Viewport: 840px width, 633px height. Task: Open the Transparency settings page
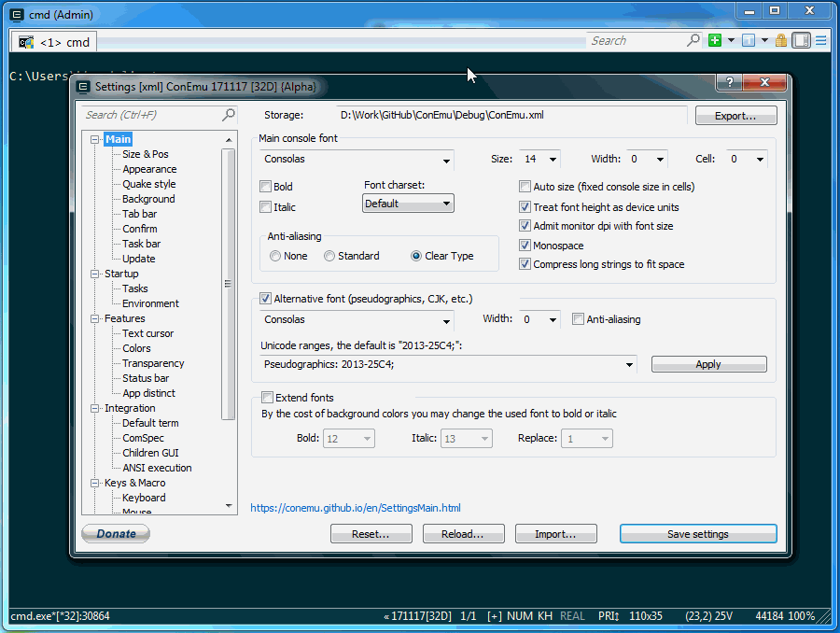coord(153,363)
